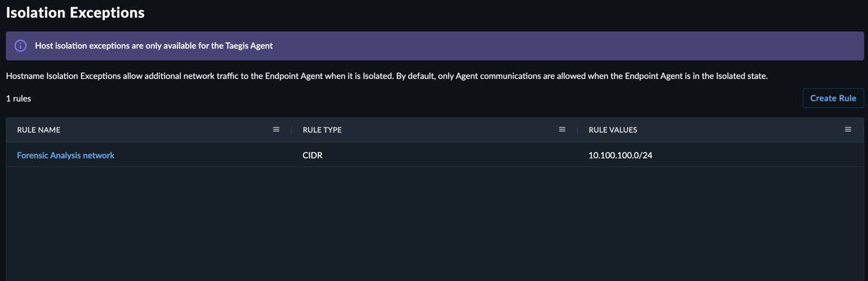This screenshot has width=868, height=281.
Task: Open the Rule Values column menu icon
Action: (x=848, y=130)
